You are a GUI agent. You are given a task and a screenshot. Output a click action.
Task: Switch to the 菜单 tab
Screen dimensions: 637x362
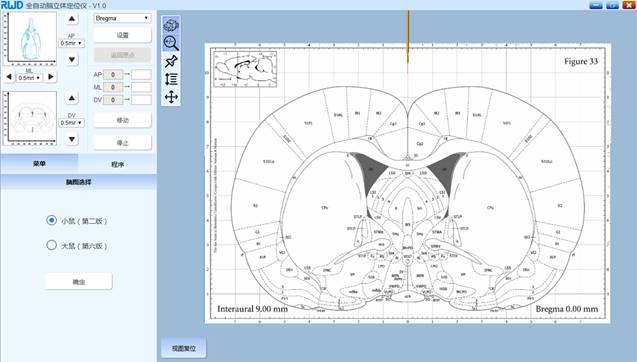point(39,164)
